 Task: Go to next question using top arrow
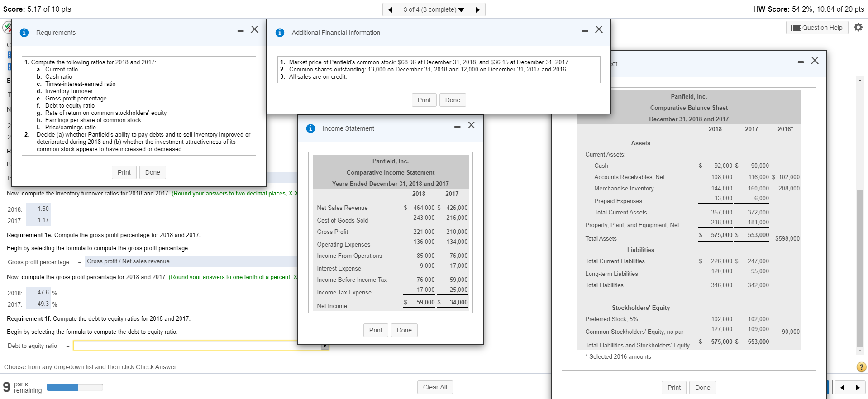(477, 9)
